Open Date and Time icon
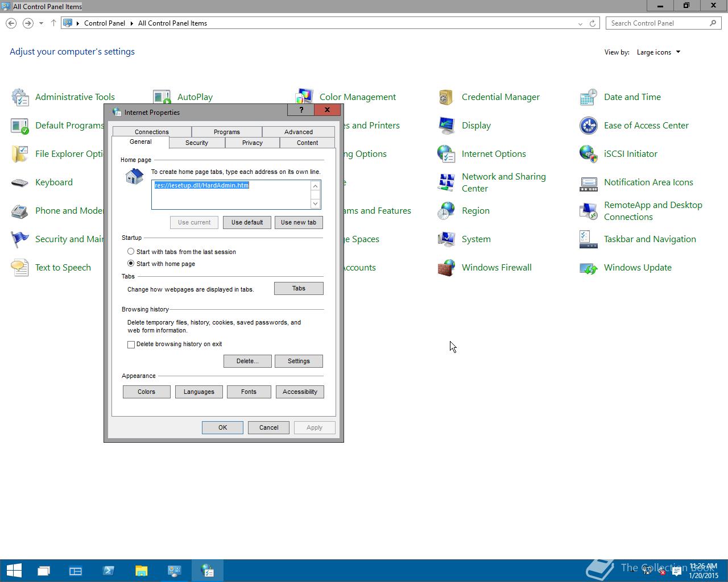Image resolution: width=728 pixels, height=582 pixels. (x=589, y=97)
